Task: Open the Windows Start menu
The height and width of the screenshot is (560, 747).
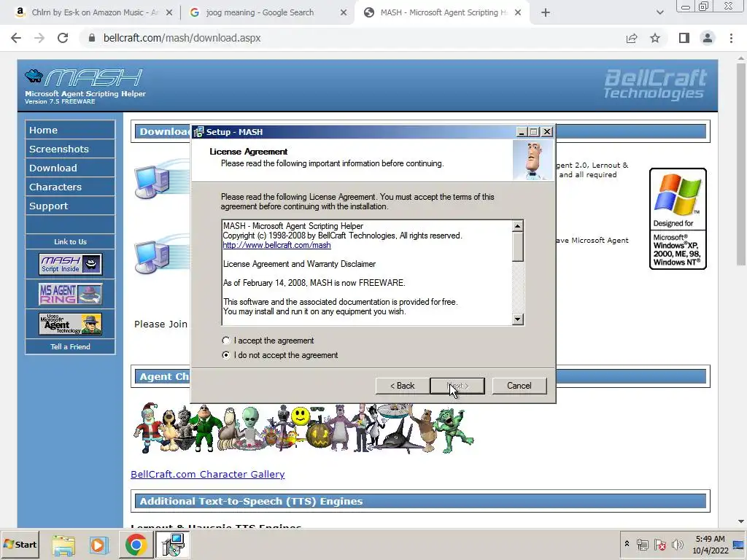Action: (x=20, y=544)
